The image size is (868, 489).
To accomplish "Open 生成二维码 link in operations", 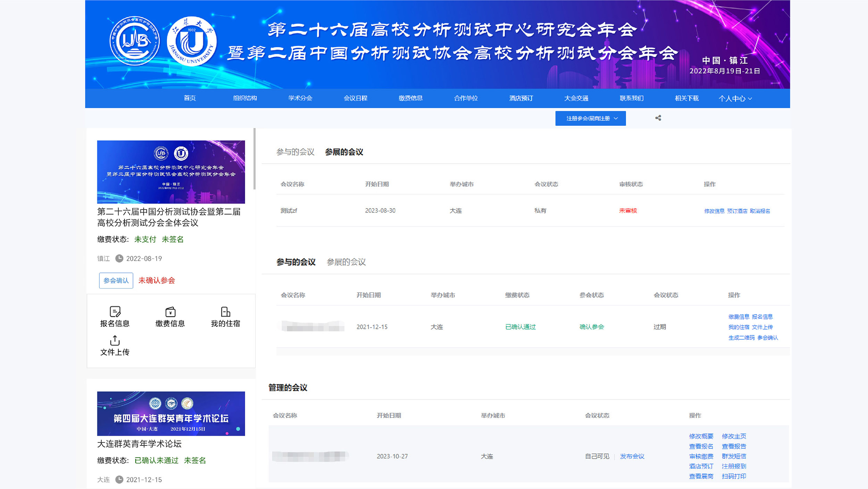I will click(x=741, y=337).
